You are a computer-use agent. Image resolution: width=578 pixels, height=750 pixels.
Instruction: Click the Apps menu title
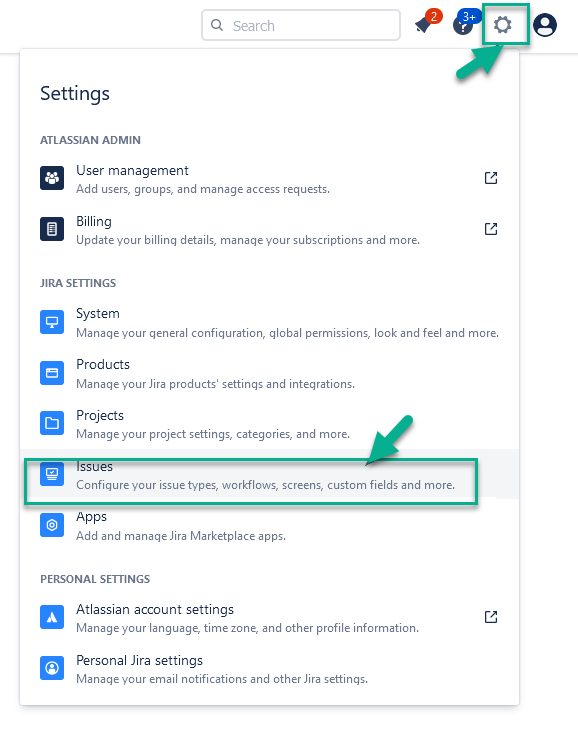point(91,517)
